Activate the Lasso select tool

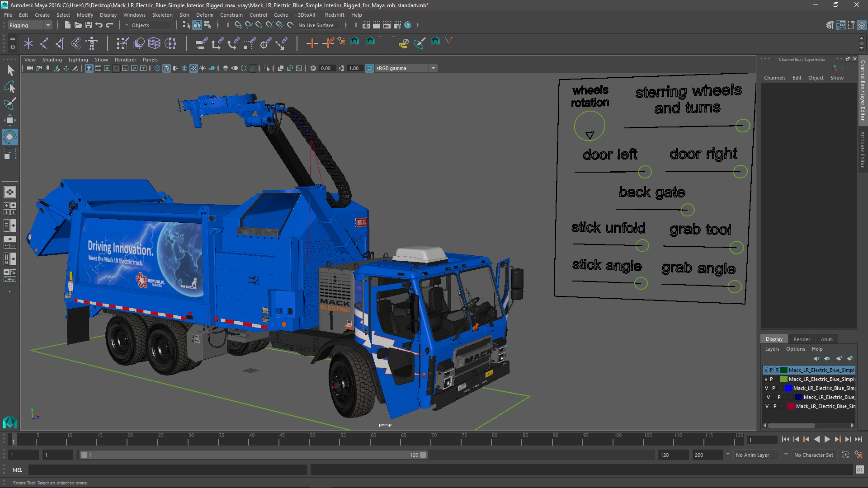coord(10,87)
